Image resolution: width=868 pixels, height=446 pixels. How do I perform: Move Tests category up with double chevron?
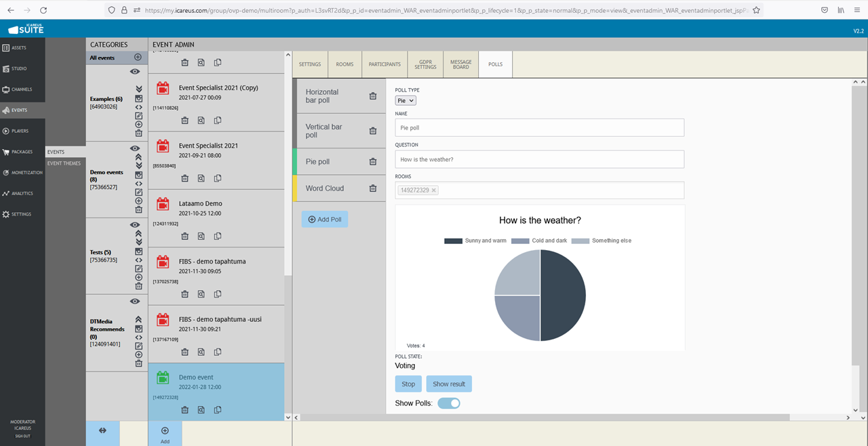tap(138, 233)
